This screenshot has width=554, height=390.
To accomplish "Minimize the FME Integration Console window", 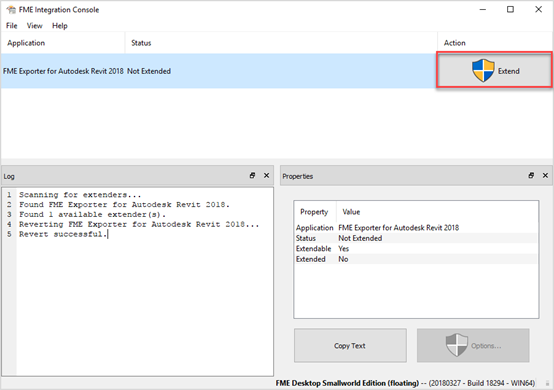I will click(x=483, y=10).
